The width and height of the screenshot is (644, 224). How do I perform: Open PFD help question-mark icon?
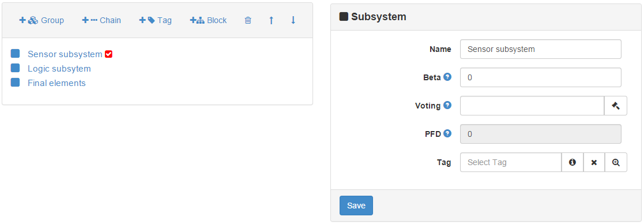tap(447, 133)
